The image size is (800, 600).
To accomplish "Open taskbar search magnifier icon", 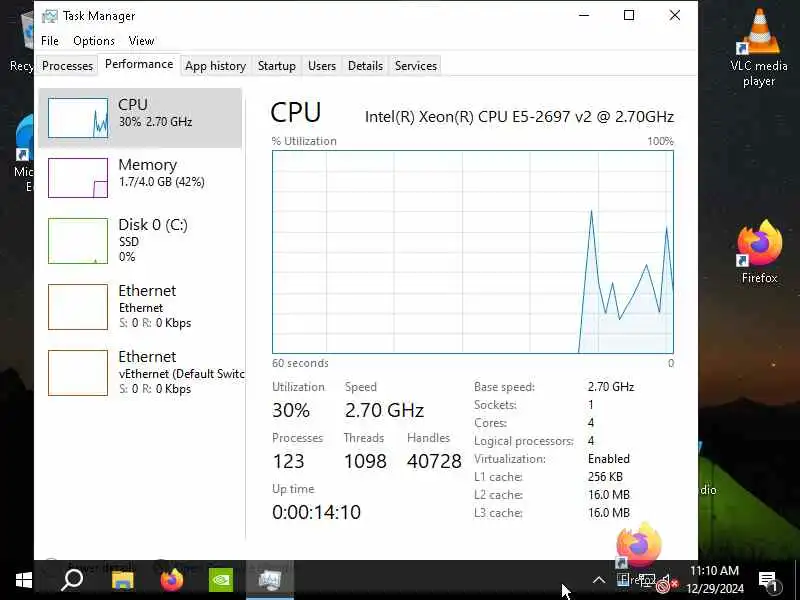I will 72,580.
